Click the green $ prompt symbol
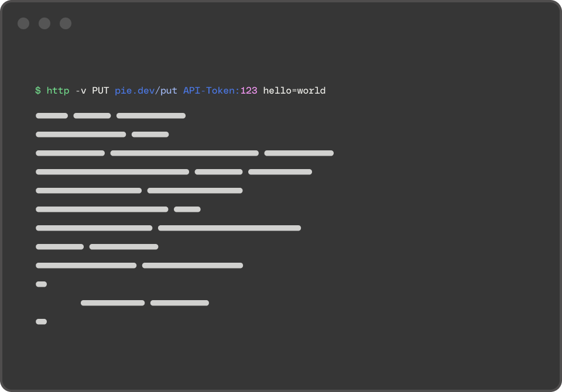 (38, 91)
